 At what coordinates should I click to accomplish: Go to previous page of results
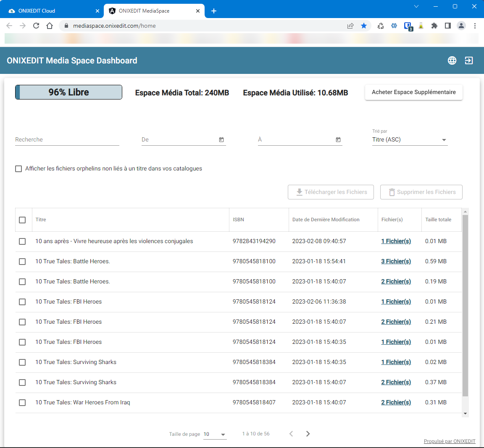coord(291,434)
